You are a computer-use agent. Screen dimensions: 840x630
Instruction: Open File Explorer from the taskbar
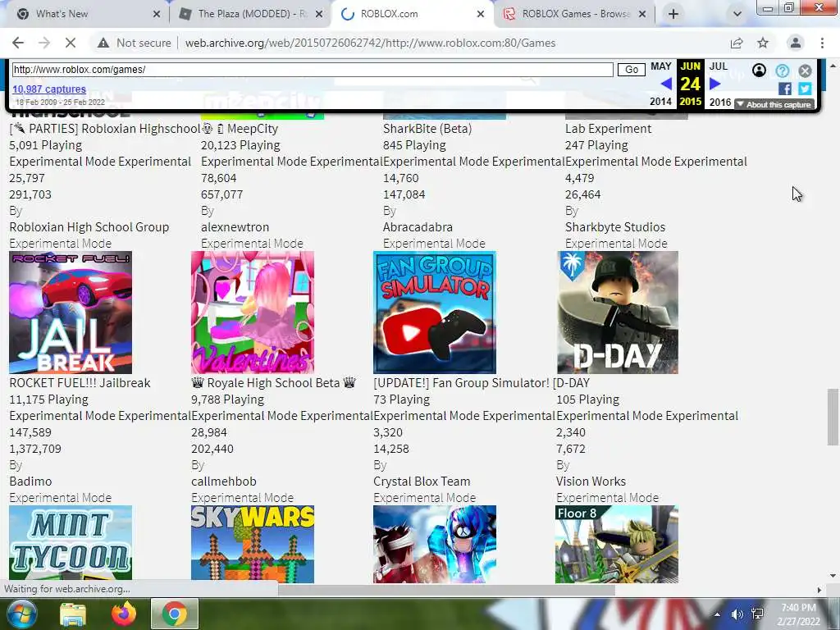(73, 614)
